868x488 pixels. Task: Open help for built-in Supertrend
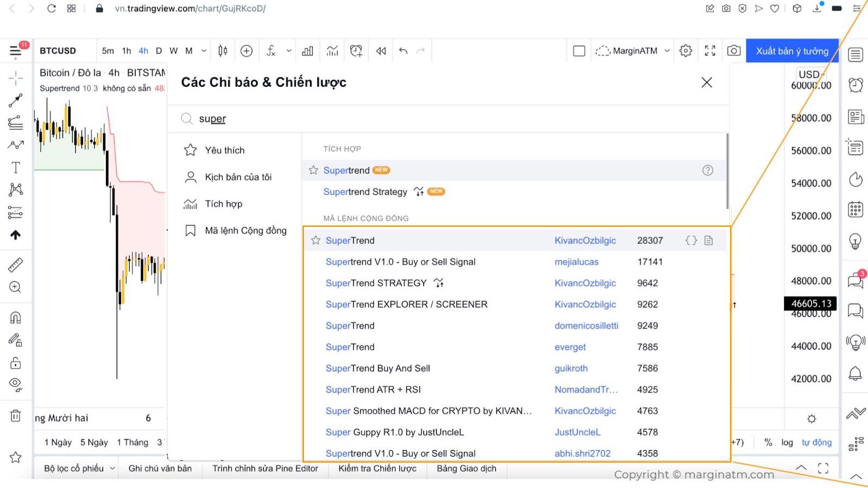tap(707, 170)
